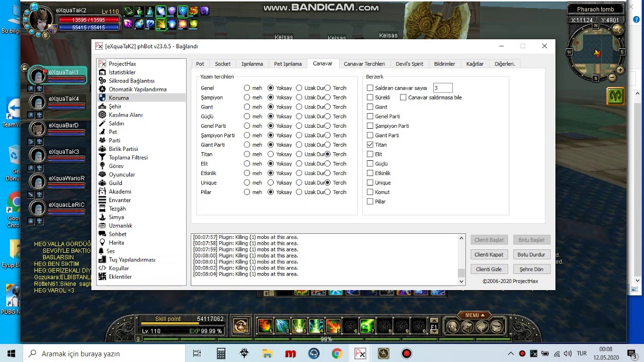Click the Simya alchemy icon
644x362 pixels.
coord(103,217)
